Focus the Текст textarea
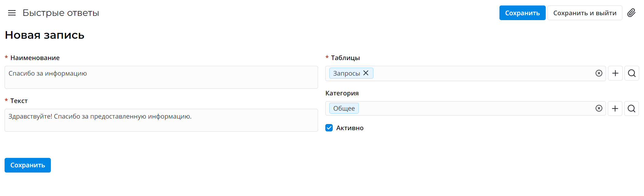The width and height of the screenshot is (644, 196). pos(161,120)
